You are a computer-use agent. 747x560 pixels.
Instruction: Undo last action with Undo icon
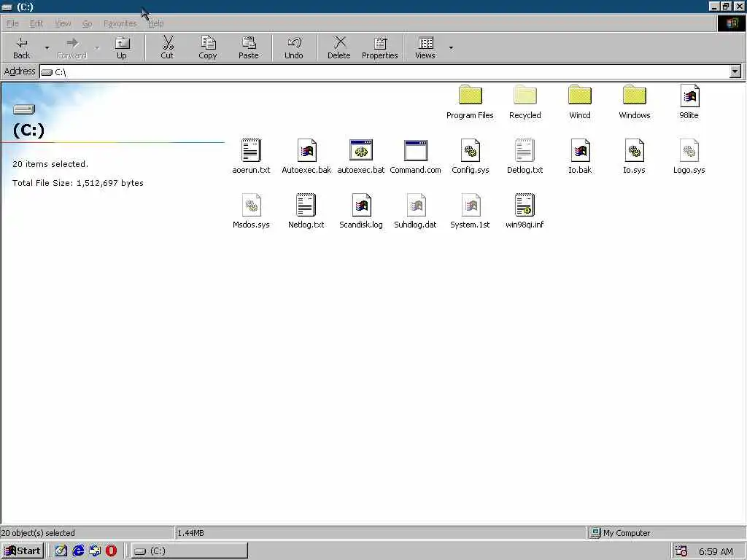[x=294, y=47]
